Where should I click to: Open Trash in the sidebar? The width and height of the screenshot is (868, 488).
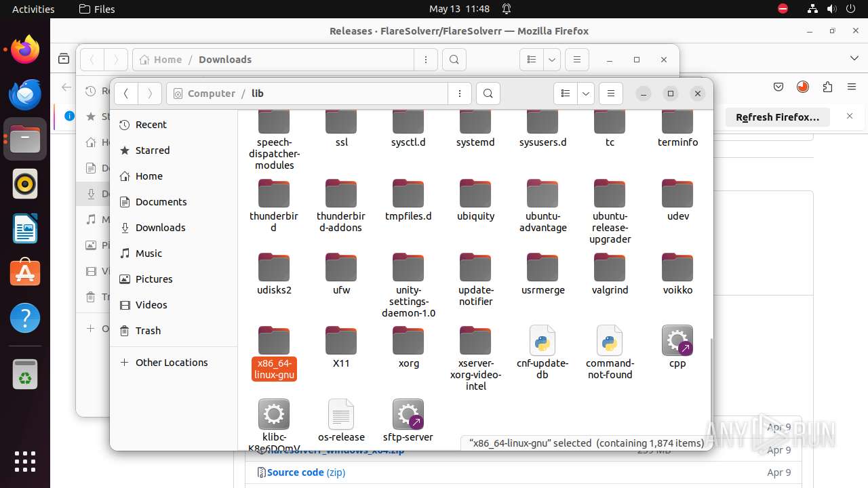[x=148, y=331]
